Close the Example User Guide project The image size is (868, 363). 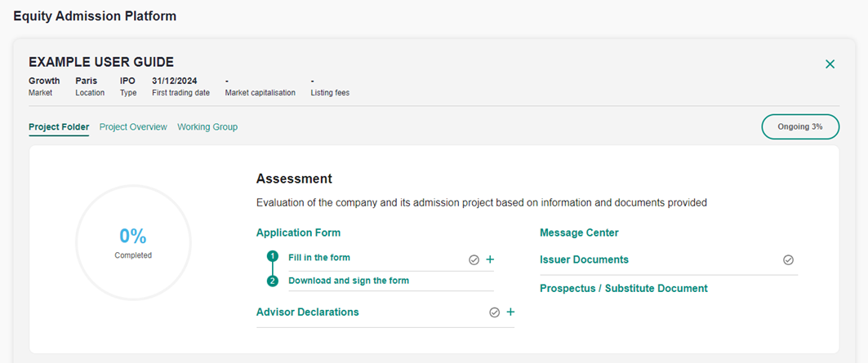(x=830, y=64)
